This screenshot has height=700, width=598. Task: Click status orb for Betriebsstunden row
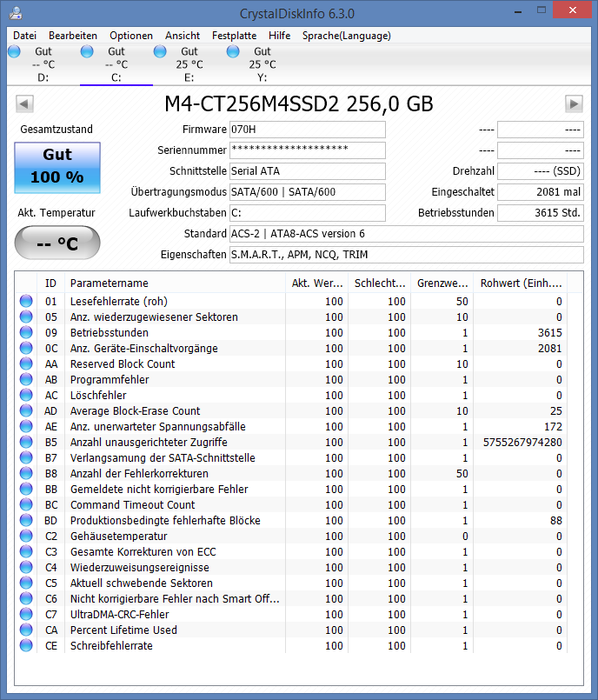[26, 332]
